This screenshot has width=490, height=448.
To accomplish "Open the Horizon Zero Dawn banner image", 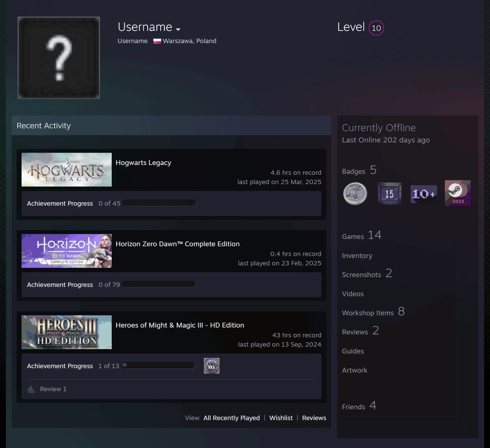I will coord(67,251).
